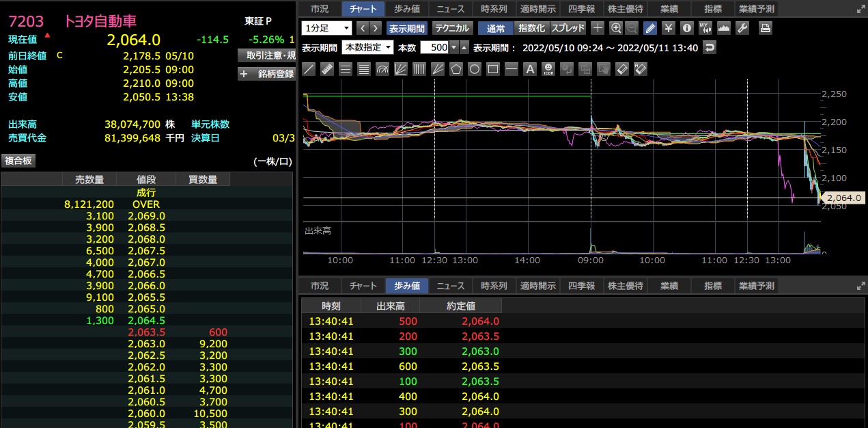Open chart settings wrench icon
Image resolution: width=868 pixels, height=428 pixels.
click(742, 28)
